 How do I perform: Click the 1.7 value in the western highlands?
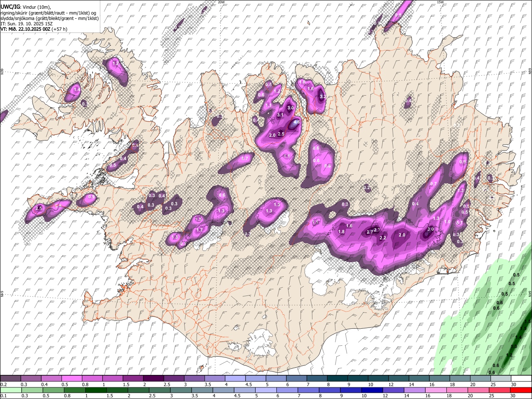[199, 230]
